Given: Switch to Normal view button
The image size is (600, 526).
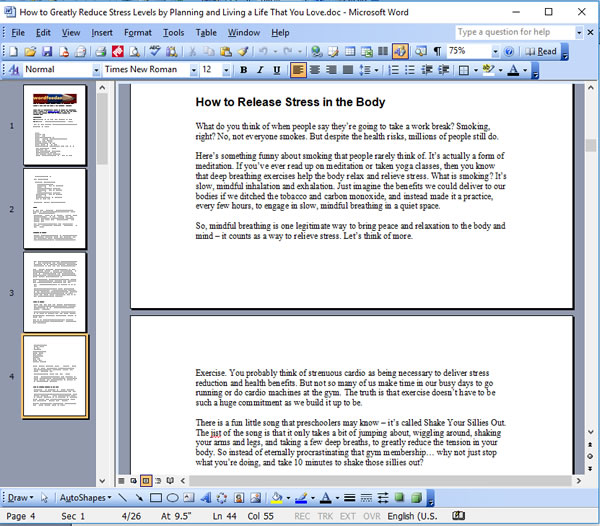Looking at the screenshot, I should [x=121, y=480].
